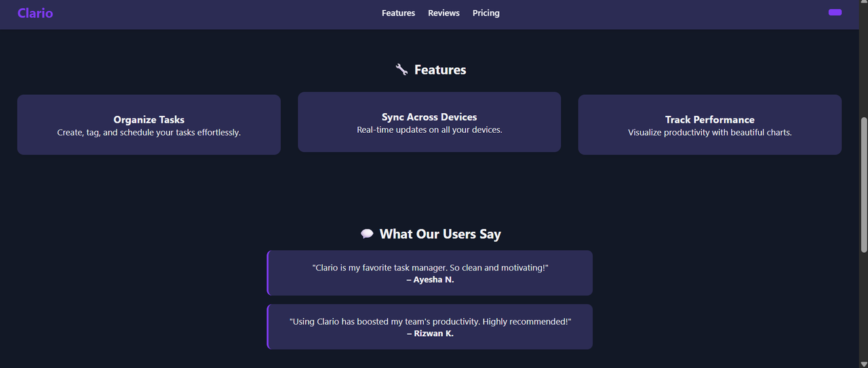The width and height of the screenshot is (868, 368).
Task: Click Rizwan K. review quote text
Action: pyautogui.click(x=430, y=321)
